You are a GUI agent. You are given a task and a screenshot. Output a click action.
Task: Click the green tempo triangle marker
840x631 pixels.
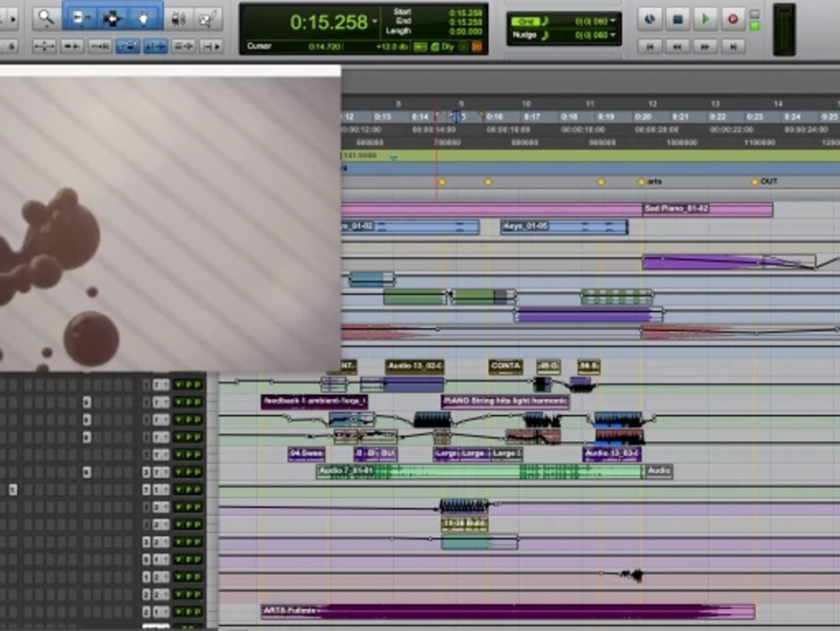pos(394,158)
